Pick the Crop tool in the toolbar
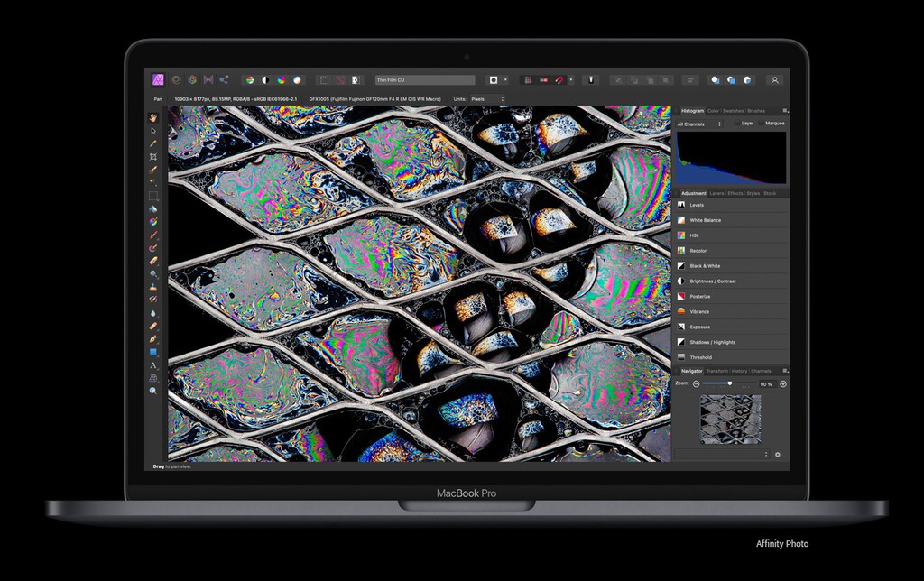The width and height of the screenshot is (924, 581). (153, 157)
